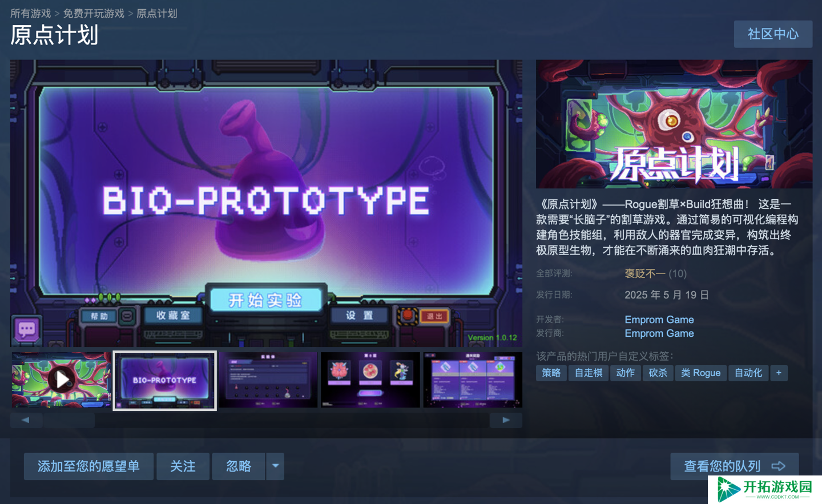
Task: Expand the ignore options dropdown arrow
Action: coord(275,466)
